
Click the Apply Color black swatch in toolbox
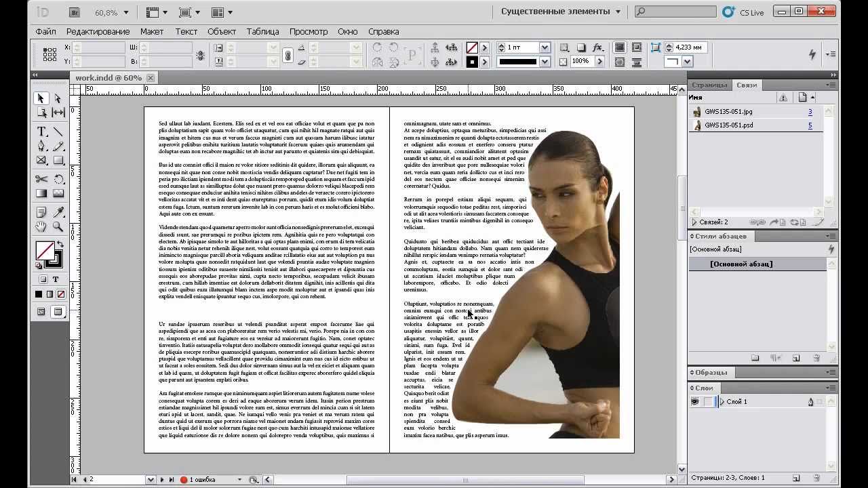pos(39,294)
